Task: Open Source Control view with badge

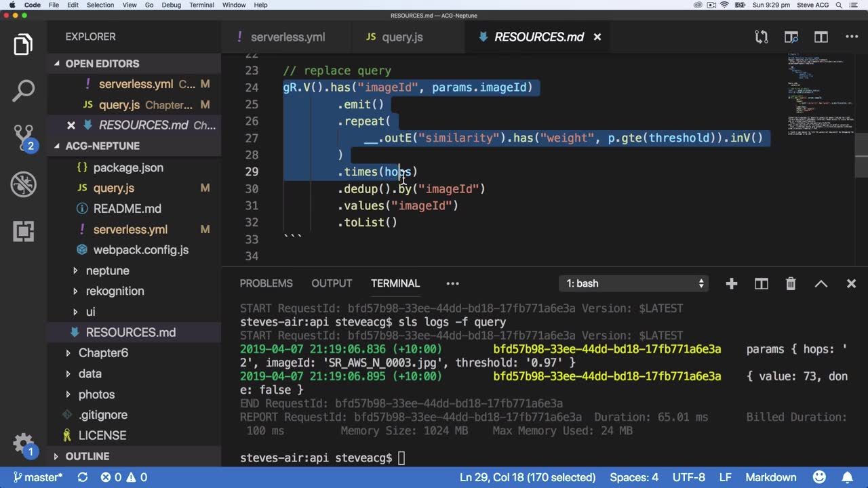Action: coord(23,137)
